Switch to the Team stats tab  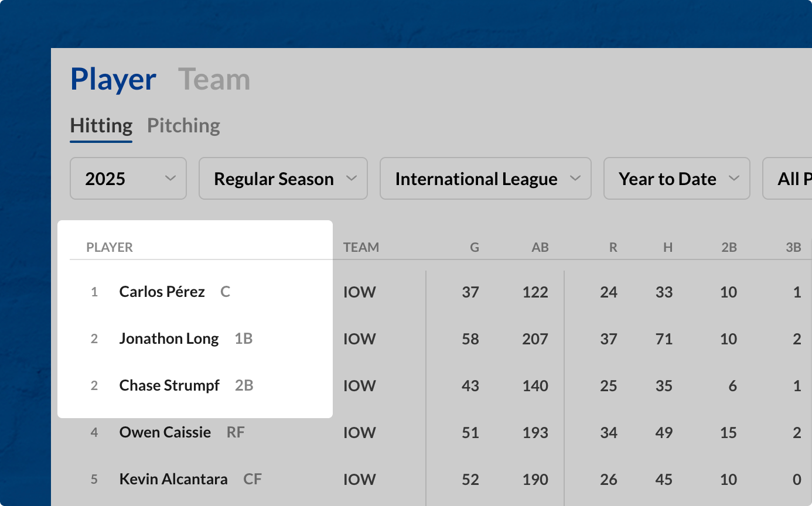214,80
